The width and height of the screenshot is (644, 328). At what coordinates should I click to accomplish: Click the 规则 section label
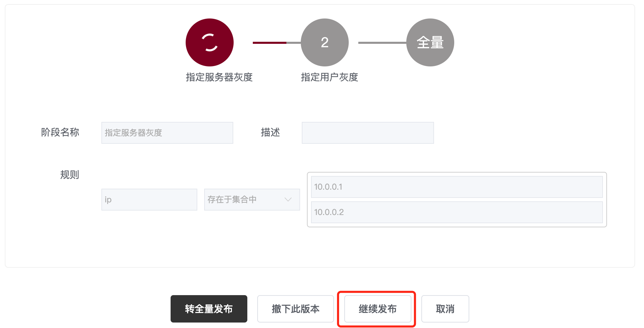[x=70, y=175]
